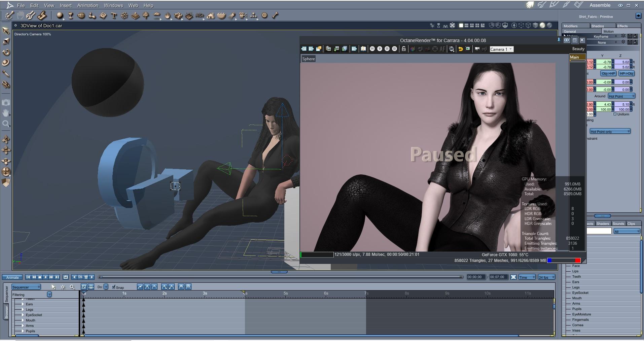The image size is (644, 341).
Task: Click the house-shaped toolbar icon
Action: [211, 15]
